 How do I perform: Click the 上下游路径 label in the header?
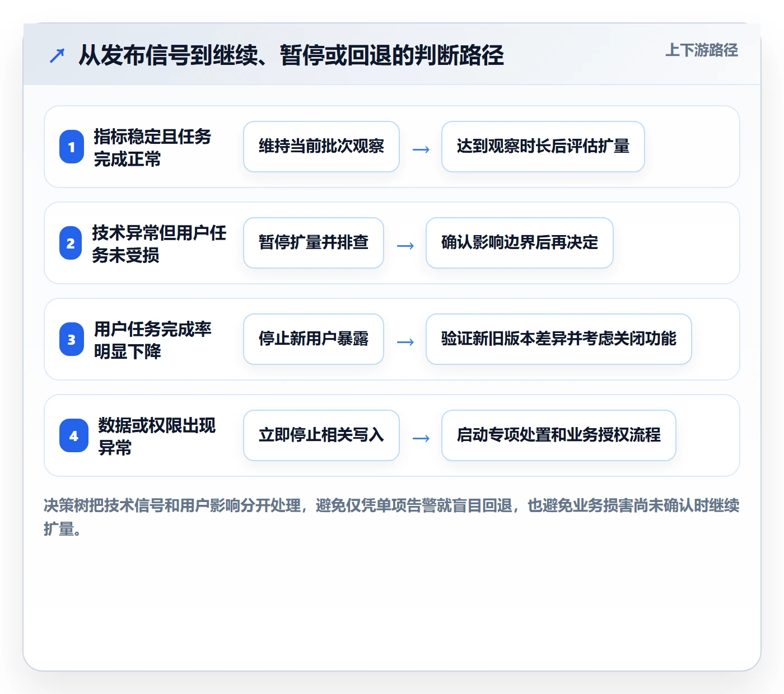(x=701, y=50)
